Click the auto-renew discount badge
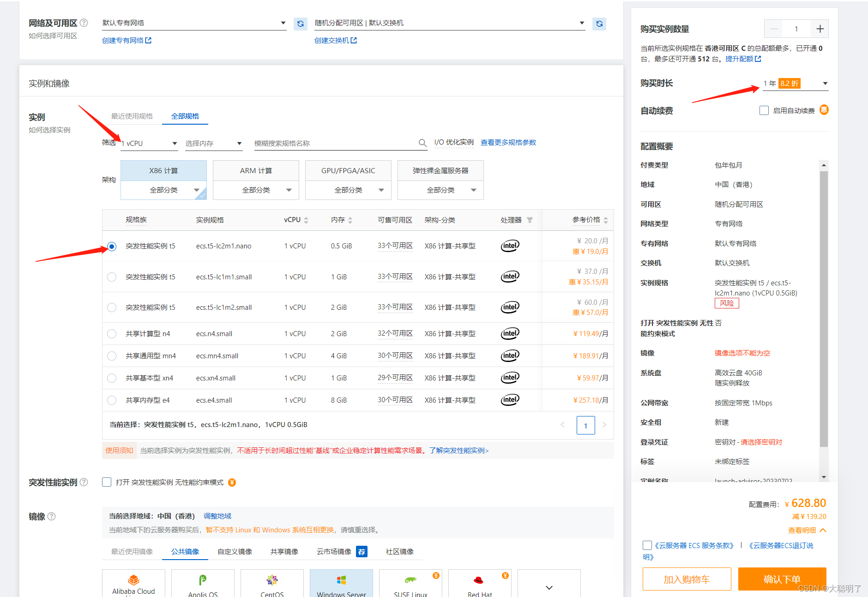868x597 pixels. click(824, 110)
